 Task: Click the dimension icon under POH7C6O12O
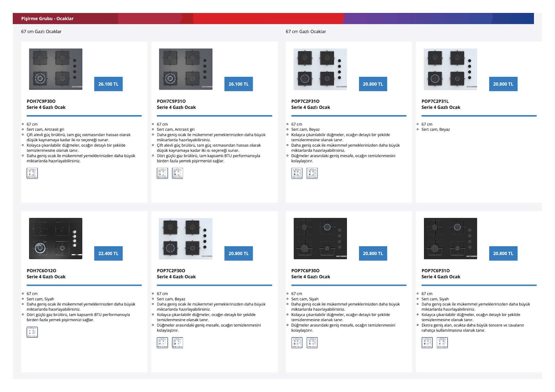pos(32,332)
